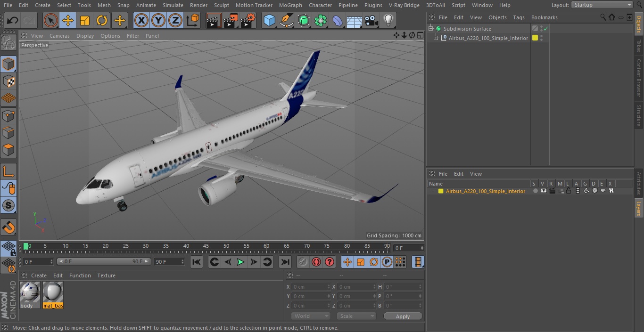Open the Scale mode dropdown

point(356,316)
